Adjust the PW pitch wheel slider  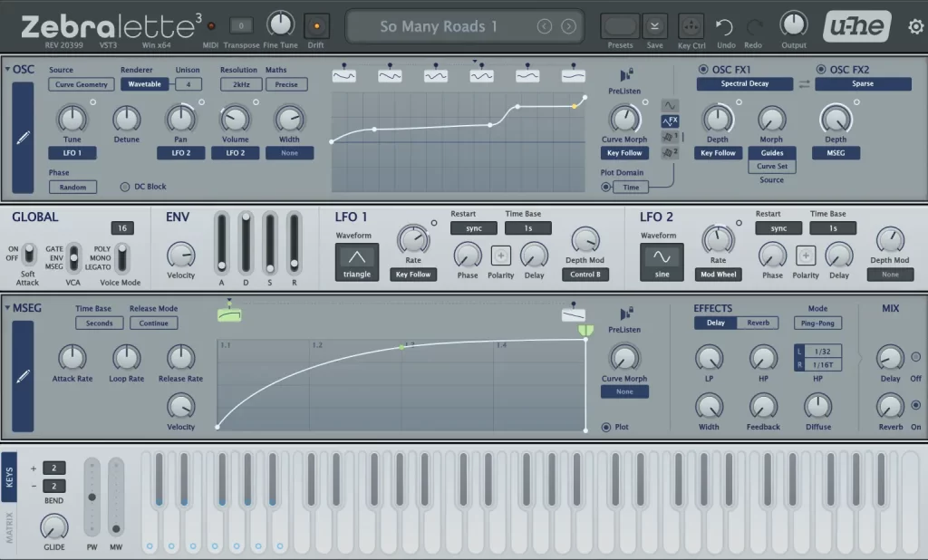(92, 497)
